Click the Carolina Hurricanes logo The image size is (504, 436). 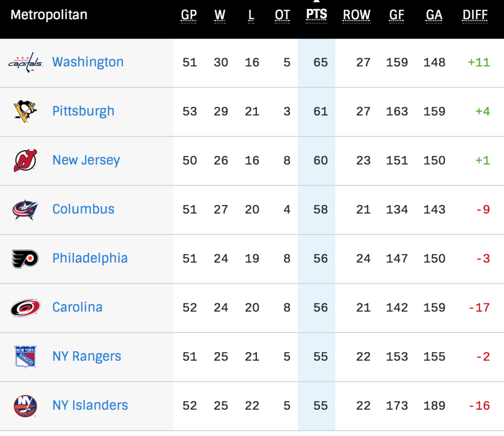25,307
